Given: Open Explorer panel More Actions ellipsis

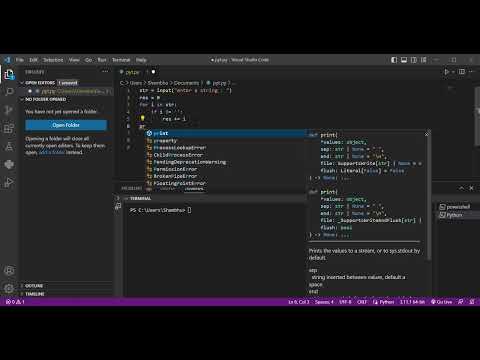Looking at the screenshot, I should 105,71.
